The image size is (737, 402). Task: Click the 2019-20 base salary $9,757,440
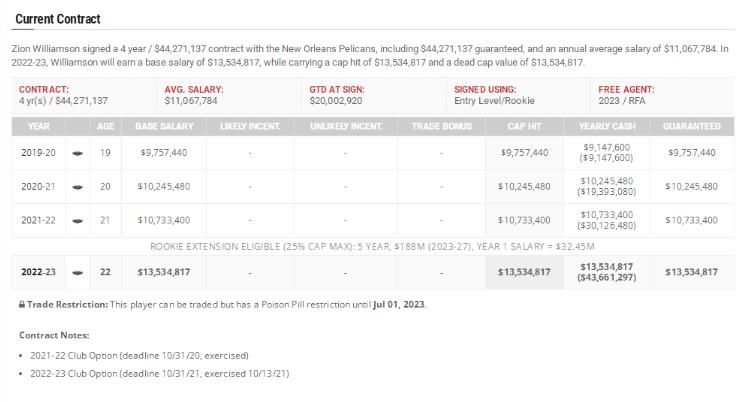164,153
